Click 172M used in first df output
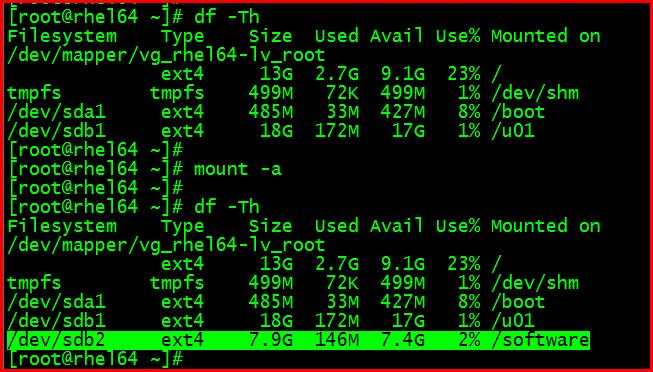The image size is (653, 372). (336, 131)
